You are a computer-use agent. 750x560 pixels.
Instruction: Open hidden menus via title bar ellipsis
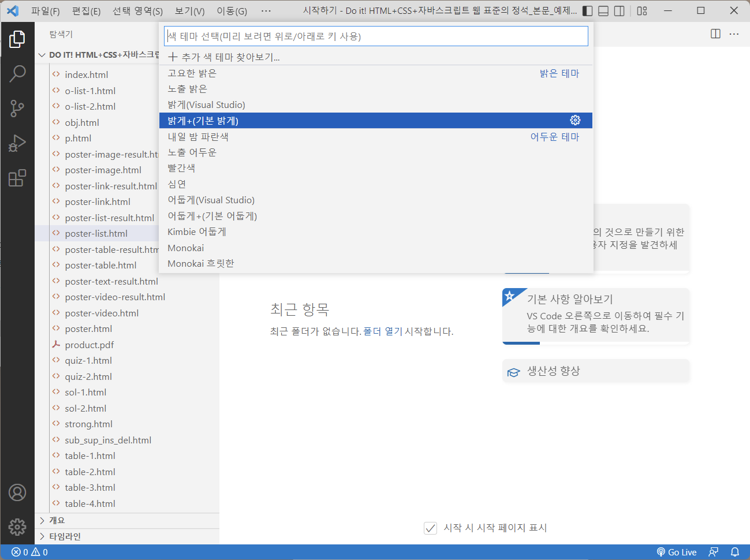coord(266,10)
